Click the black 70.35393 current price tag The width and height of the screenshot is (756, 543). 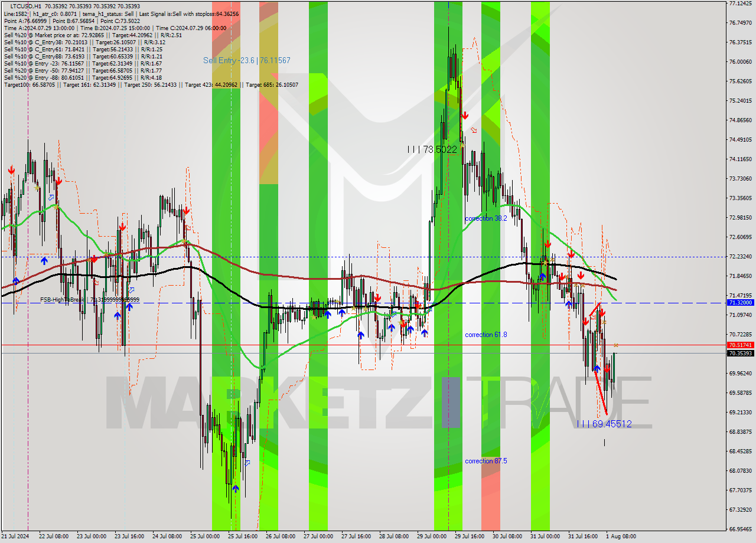click(740, 354)
